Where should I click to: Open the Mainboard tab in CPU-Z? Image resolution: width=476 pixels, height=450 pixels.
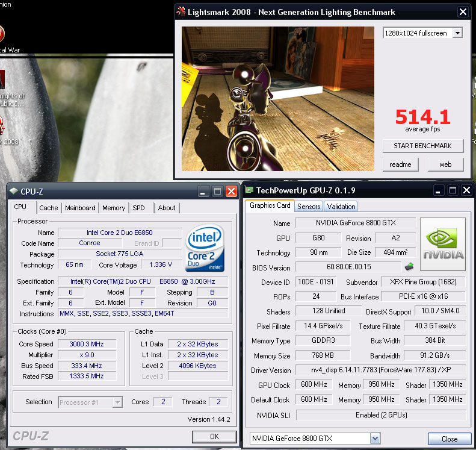(80, 208)
